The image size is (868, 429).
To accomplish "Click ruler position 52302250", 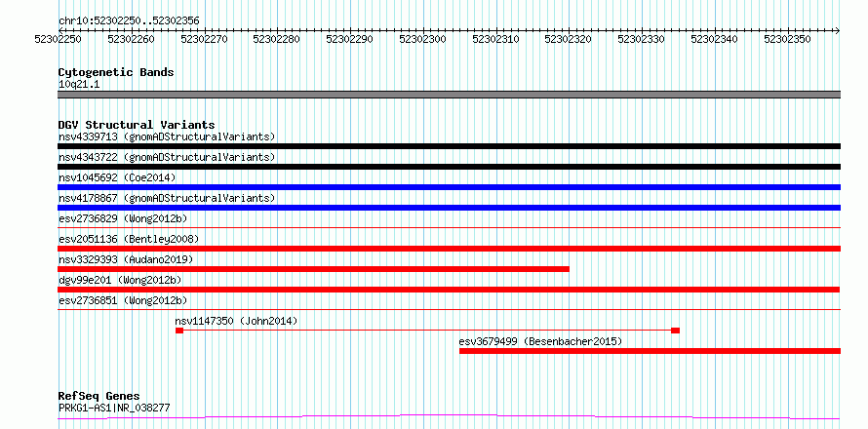I will 58,39.
